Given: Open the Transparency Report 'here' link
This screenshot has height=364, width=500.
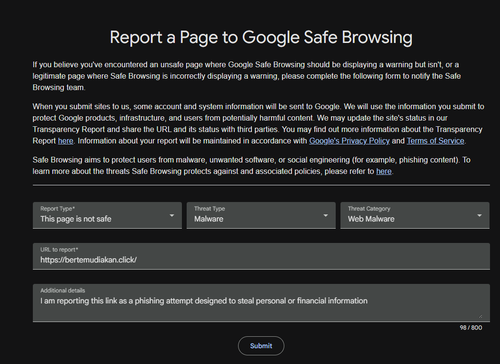Looking at the screenshot, I should coord(65,141).
